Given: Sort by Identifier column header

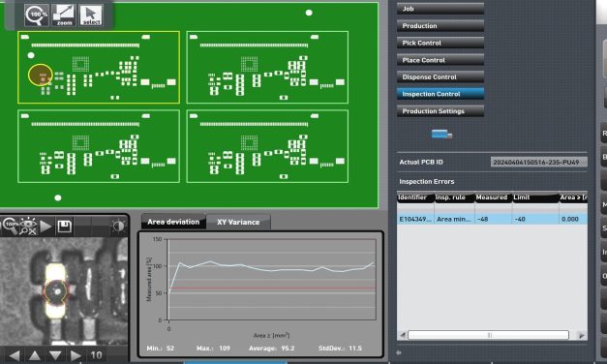Looking at the screenshot, I should [x=415, y=197].
